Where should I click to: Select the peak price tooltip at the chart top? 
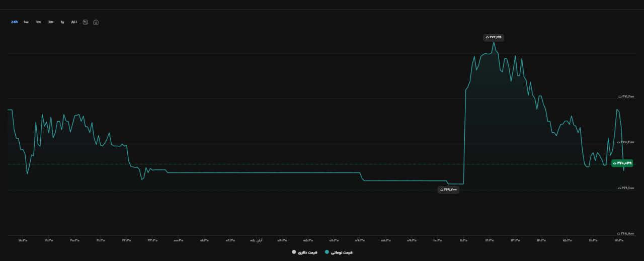[x=494, y=37]
